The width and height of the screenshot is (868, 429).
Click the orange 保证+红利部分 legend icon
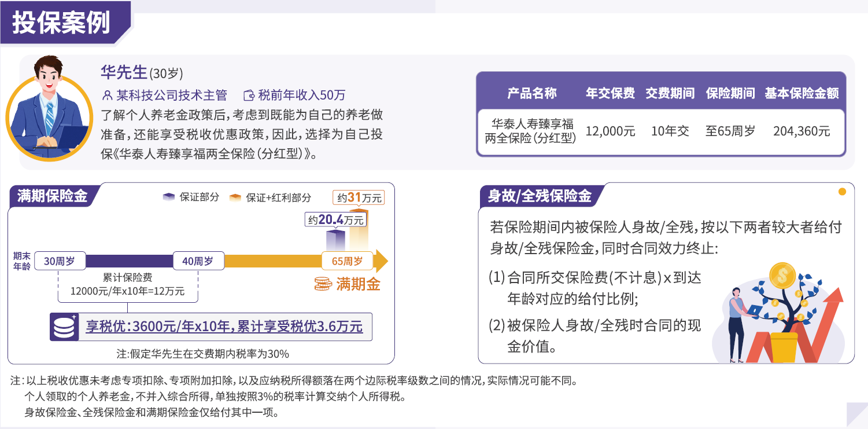click(235, 197)
